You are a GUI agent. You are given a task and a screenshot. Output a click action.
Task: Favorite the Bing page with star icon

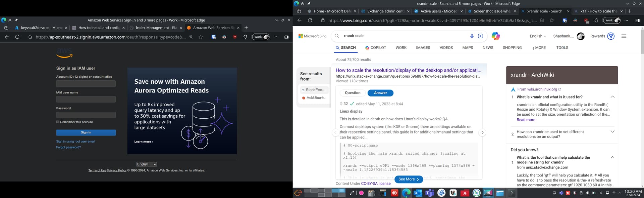click(552, 21)
